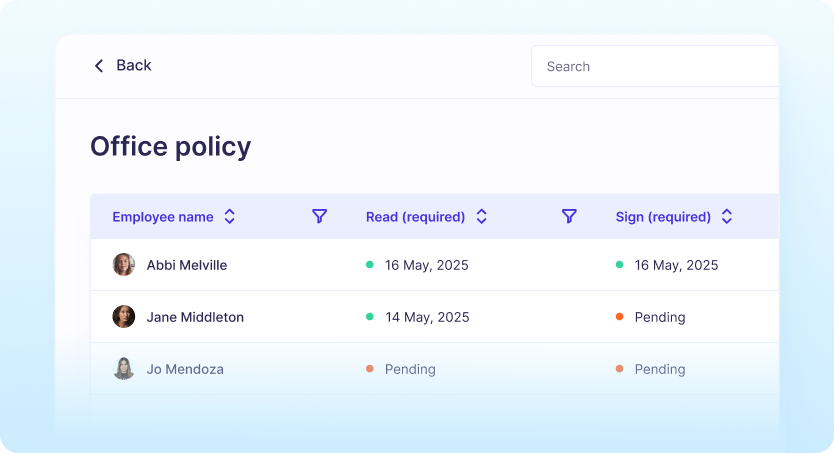Click the Employee name column header
Viewport: 834px width, 453px height.
[163, 217]
